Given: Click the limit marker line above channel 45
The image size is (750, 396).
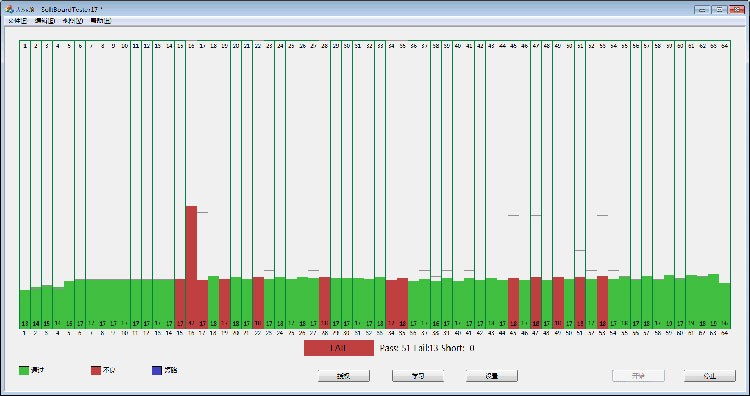Looking at the screenshot, I should click(x=514, y=215).
